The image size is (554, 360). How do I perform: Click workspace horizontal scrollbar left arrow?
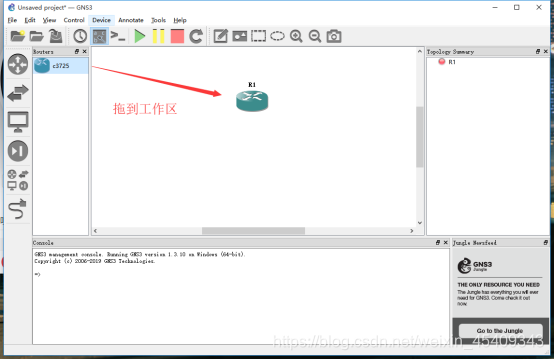[x=95, y=231]
